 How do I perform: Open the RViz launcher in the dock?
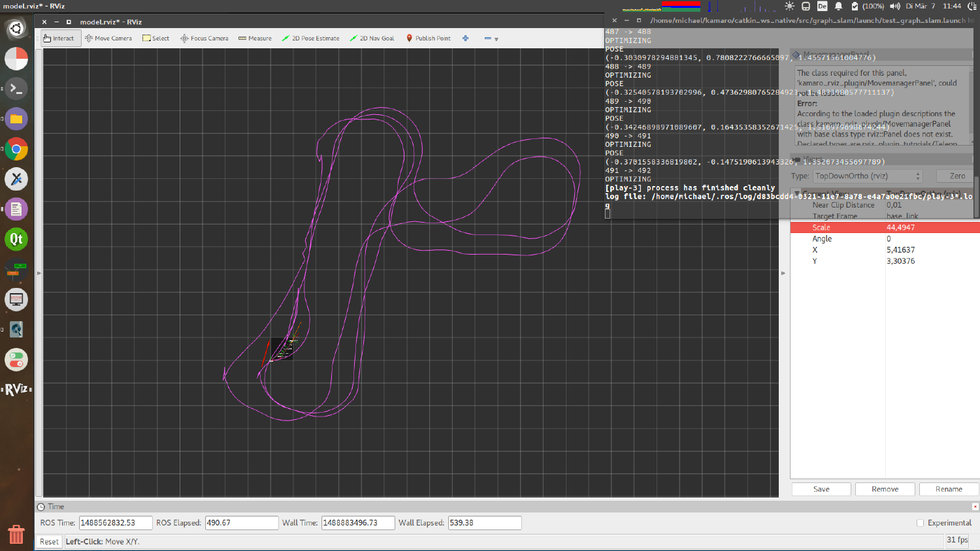16,388
